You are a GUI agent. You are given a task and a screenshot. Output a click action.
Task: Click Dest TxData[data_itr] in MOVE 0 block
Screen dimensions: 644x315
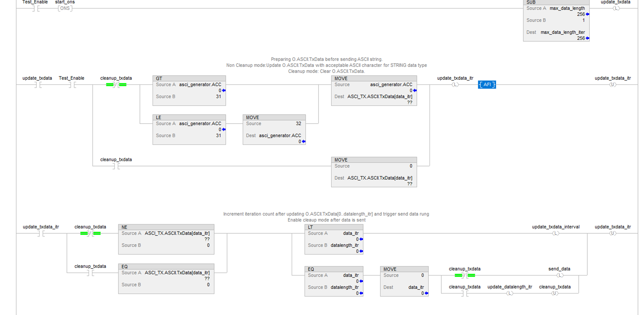pos(380,178)
